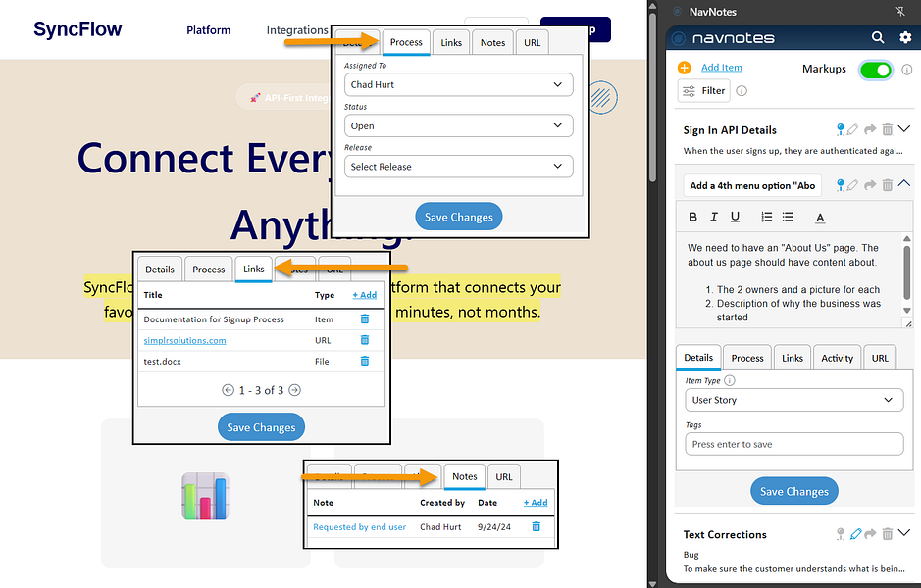Screen dimensions: 921x588
Task: Click the item title field Add a 4th menu option
Action: [x=752, y=185]
